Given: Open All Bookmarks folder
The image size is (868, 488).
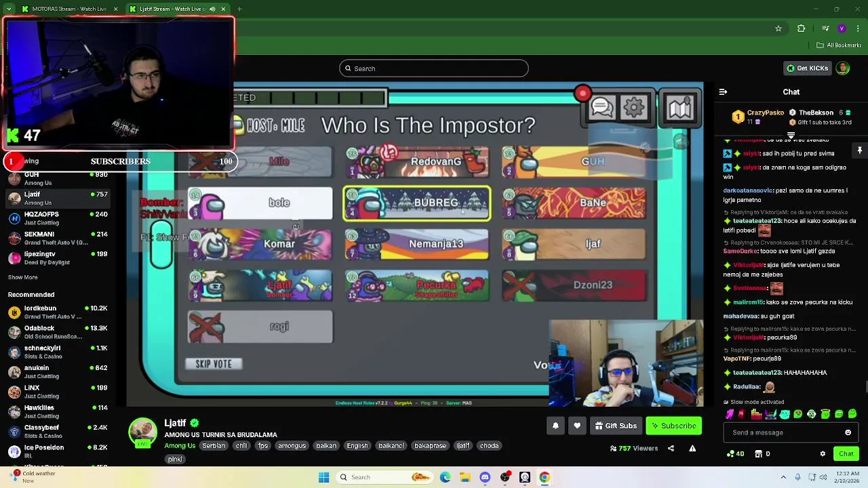Looking at the screenshot, I should [x=839, y=45].
